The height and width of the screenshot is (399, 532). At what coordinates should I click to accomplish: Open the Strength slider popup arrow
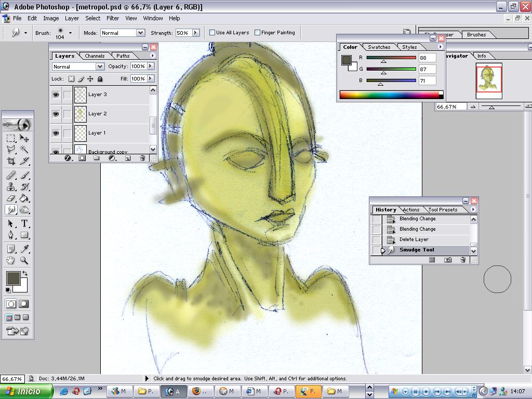tap(196, 33)
